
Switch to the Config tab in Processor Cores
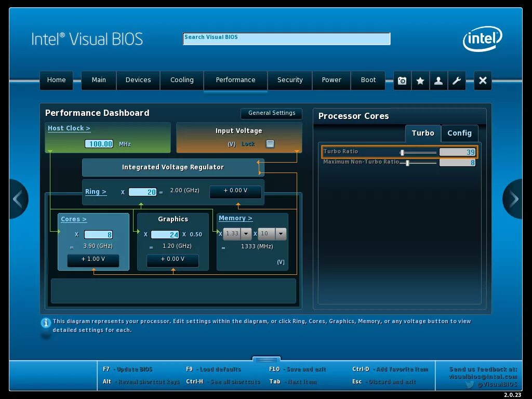coord(459,133)
